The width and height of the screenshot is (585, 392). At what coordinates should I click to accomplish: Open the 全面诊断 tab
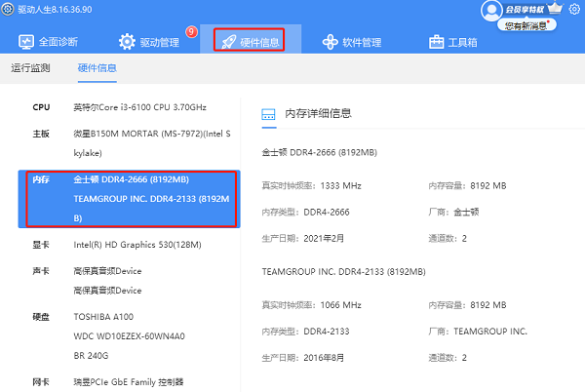click(x=48, y=42)
